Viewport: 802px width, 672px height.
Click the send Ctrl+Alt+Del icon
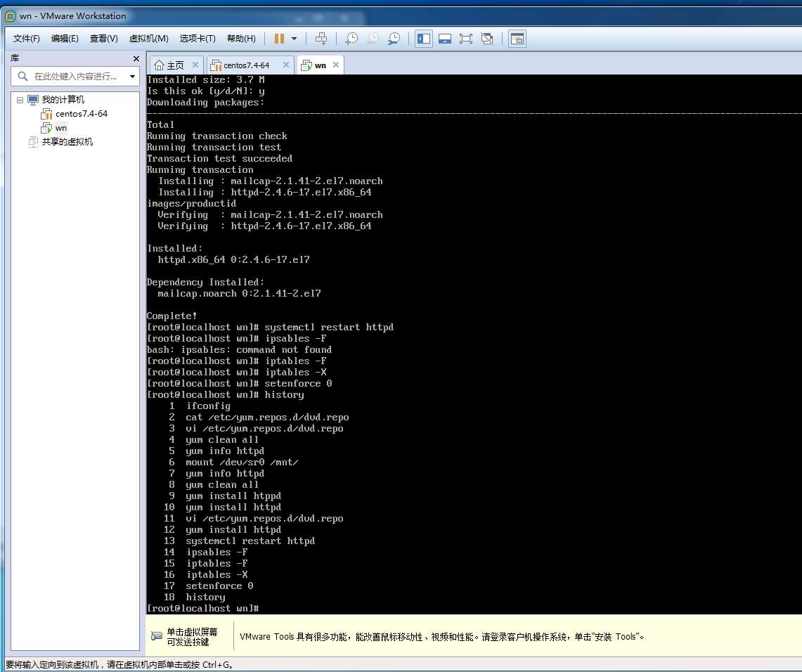click(x=321, y=39)
